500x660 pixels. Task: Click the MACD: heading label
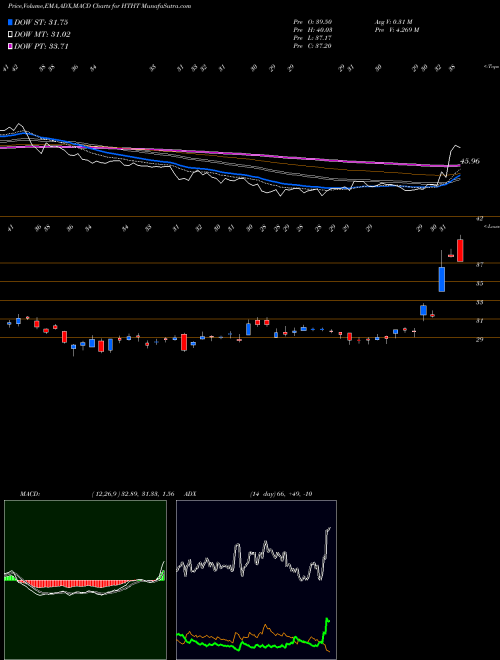coord(30,494)
